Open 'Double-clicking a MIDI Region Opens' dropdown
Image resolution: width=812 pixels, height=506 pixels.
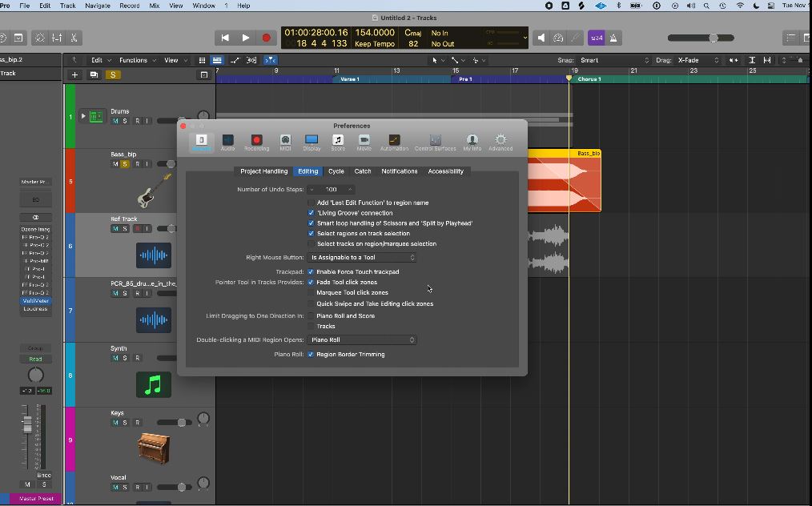362,340
